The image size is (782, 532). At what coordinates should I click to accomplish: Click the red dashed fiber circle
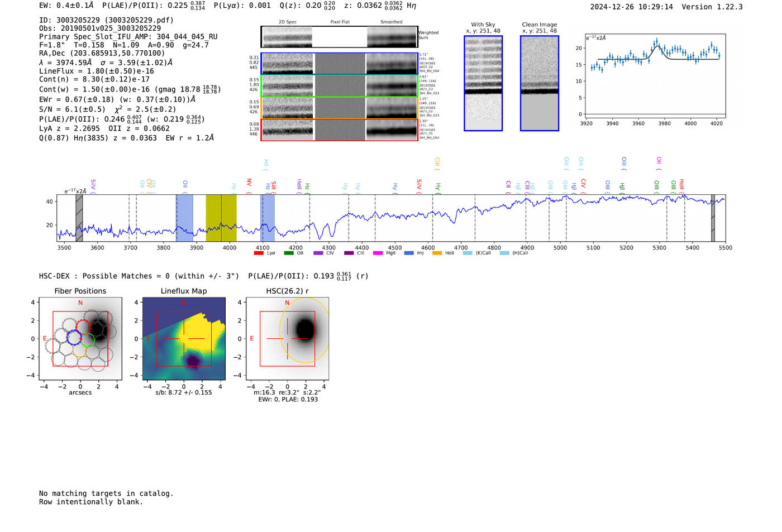83,328
